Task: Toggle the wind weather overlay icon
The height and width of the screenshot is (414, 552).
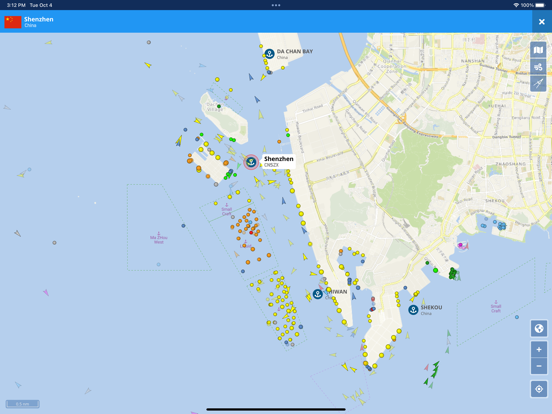Action: tap(538, 67)
